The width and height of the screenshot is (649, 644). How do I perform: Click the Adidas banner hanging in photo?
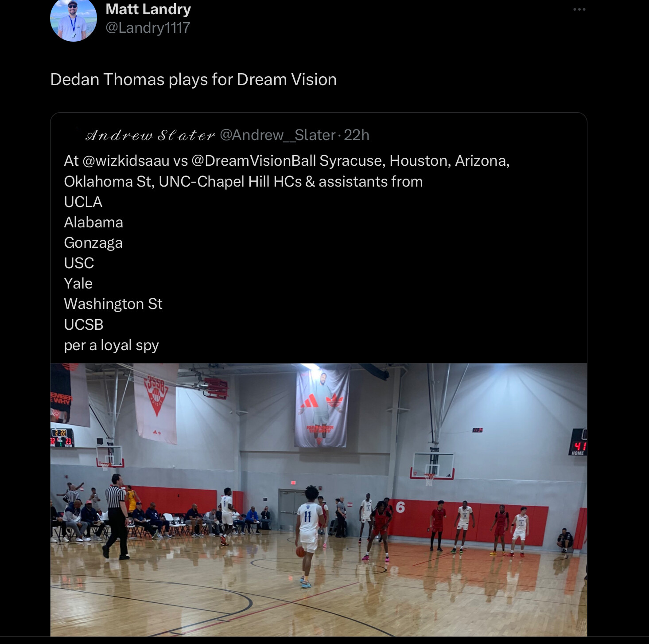point(322,406)
